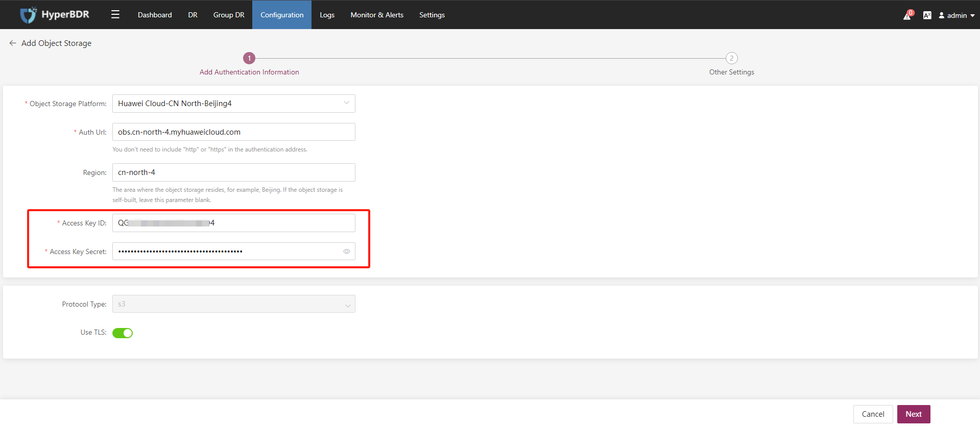
Task: Open the Settings menu
Action: (x=432, y=15)
